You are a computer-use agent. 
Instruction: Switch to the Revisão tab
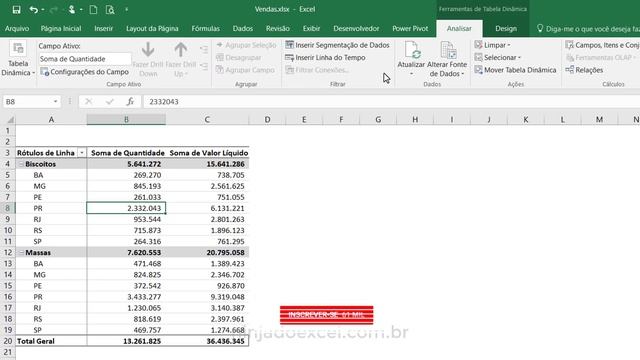[278, 29]
